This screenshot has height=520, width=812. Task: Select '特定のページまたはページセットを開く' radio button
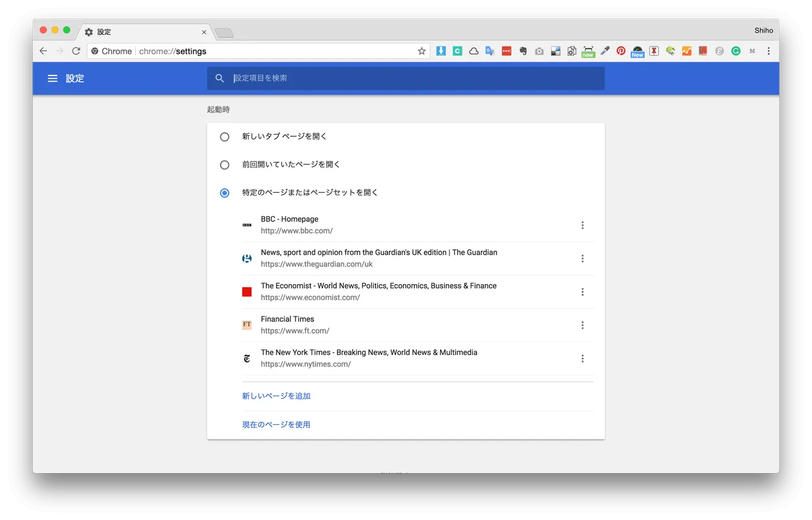(x=225, y=193)
